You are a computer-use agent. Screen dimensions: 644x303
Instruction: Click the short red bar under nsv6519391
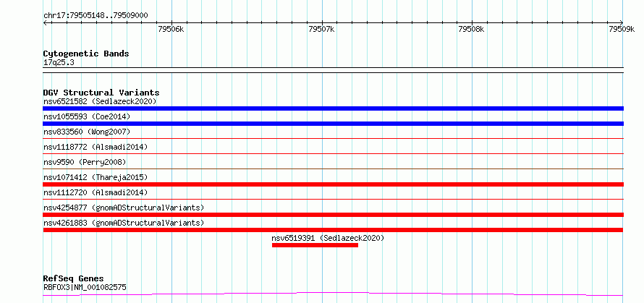[315, 245]
